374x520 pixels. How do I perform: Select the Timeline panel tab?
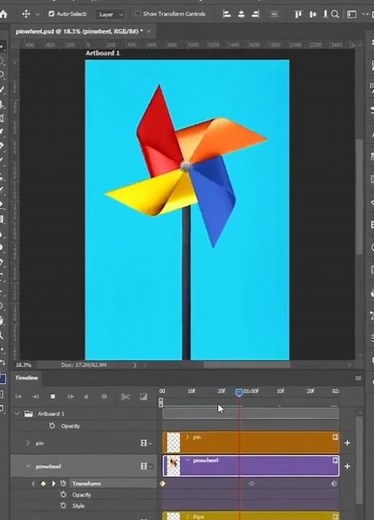[x=27, y=378]
